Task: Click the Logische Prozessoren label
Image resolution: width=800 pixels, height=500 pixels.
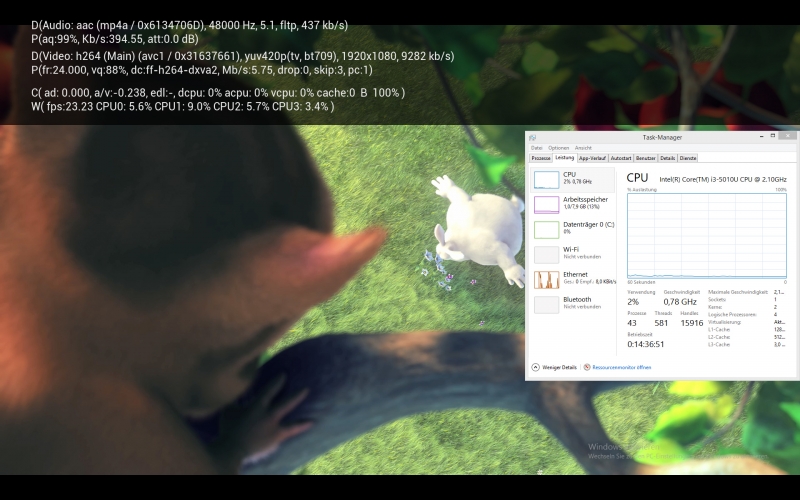Action: point(732,315)
